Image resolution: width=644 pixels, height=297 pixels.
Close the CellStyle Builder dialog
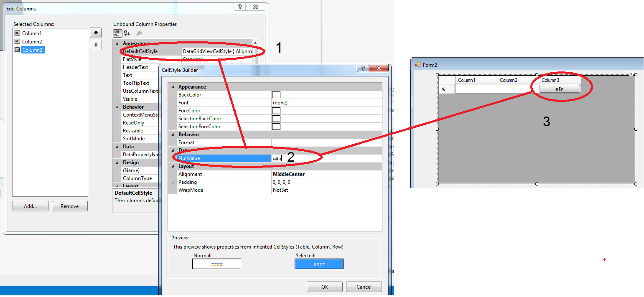pyautogui.click(x=379, y=68)
